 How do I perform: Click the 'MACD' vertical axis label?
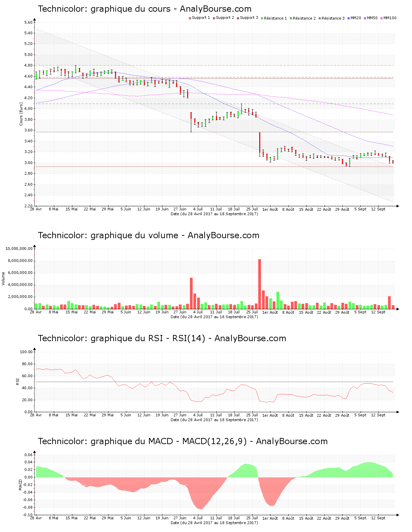pos(20,484)
